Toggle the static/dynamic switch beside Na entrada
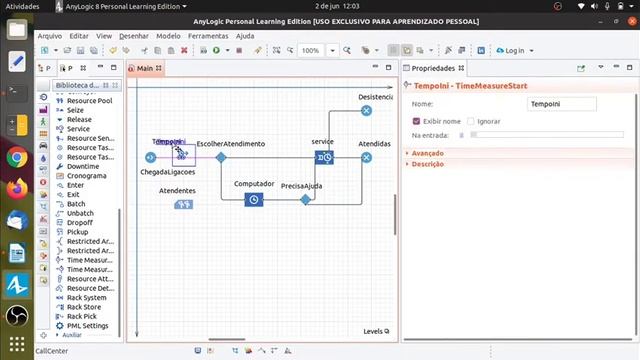Screen dimensions: 640x360 (462, 135)
